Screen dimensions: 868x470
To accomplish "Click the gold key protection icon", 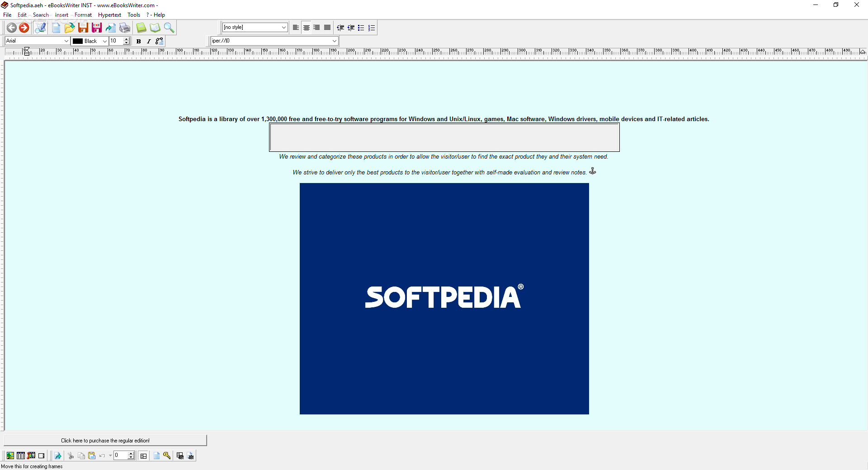I will click(x=167, y=456).
